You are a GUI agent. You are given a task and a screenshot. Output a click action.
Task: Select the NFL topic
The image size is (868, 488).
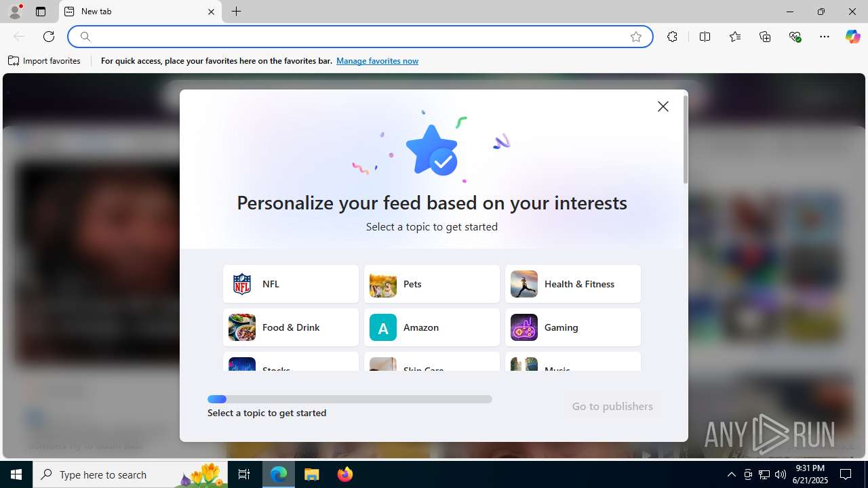tap(291, 284)
